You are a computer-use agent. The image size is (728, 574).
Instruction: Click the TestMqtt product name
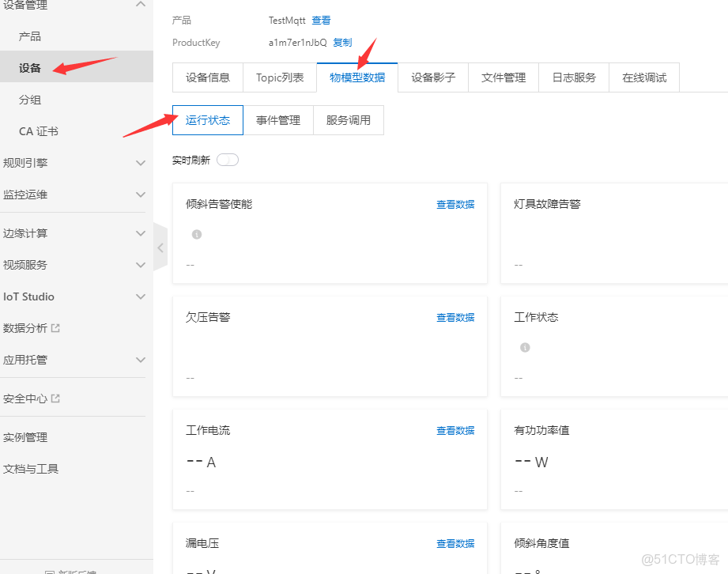[287, 21]
